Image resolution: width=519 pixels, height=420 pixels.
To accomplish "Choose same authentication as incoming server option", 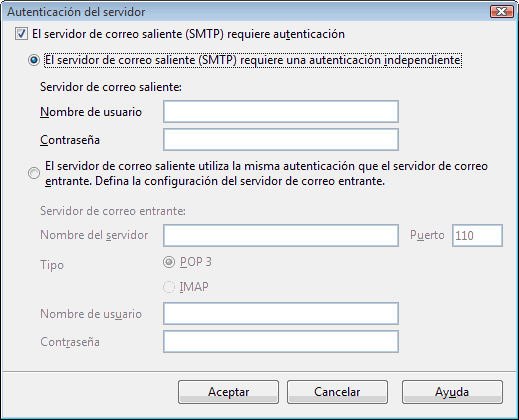I will coord(34,173).
